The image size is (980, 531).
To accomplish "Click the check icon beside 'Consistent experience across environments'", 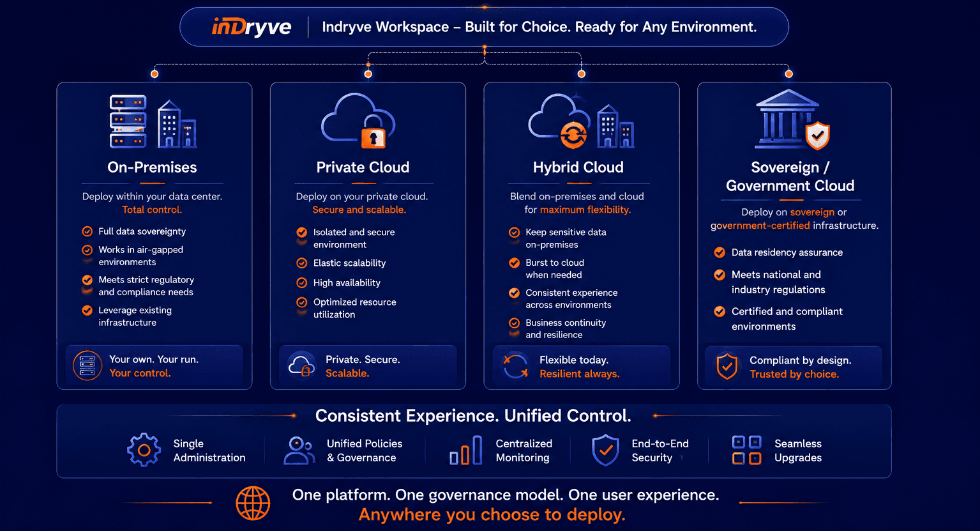I will coord(514,293).
